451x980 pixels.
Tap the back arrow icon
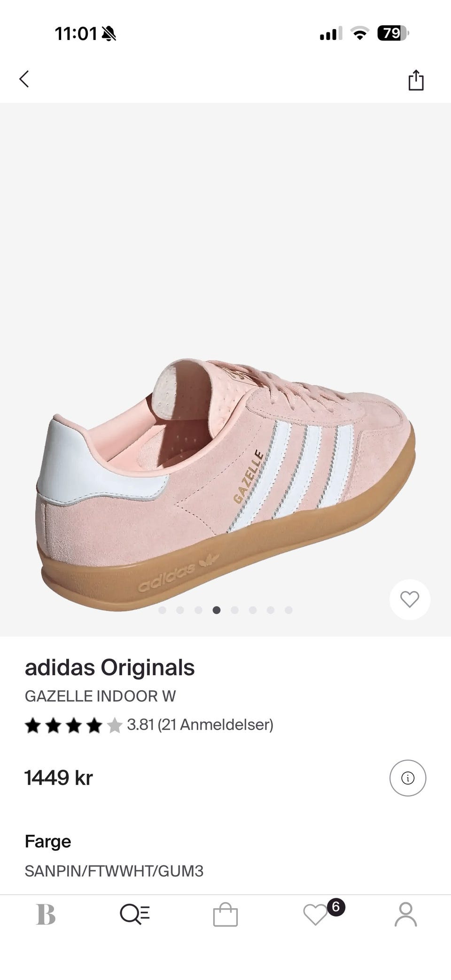coord(24,79)
